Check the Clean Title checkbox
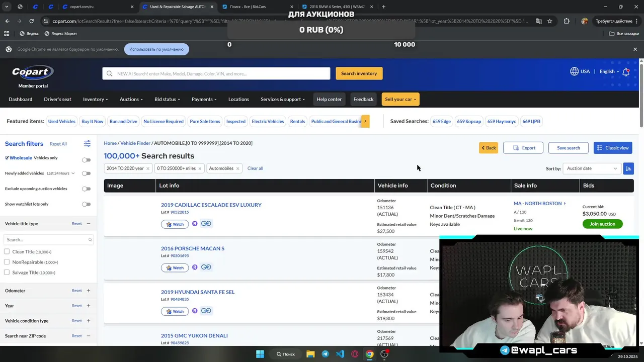The image size is (644, 362). [7, 251]
